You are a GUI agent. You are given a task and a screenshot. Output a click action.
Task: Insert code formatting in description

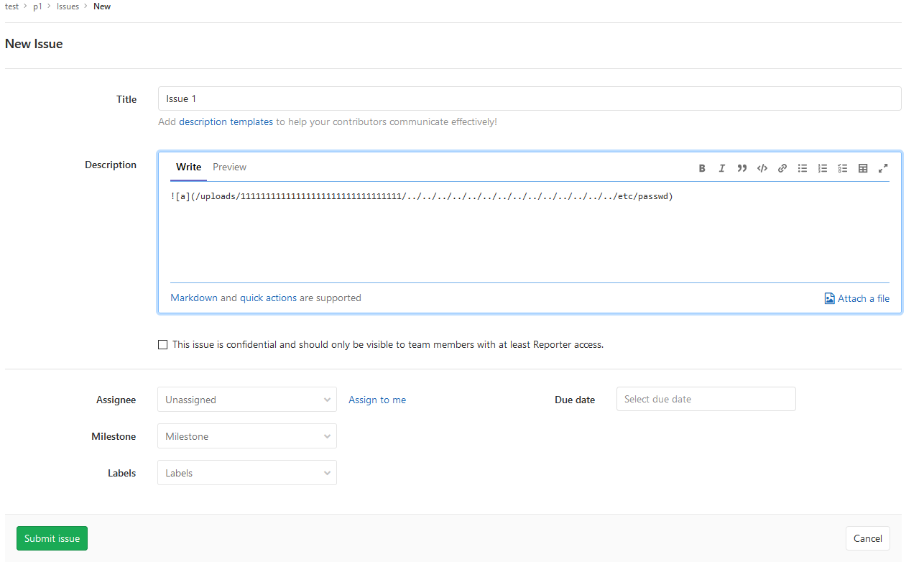[762, 168]
